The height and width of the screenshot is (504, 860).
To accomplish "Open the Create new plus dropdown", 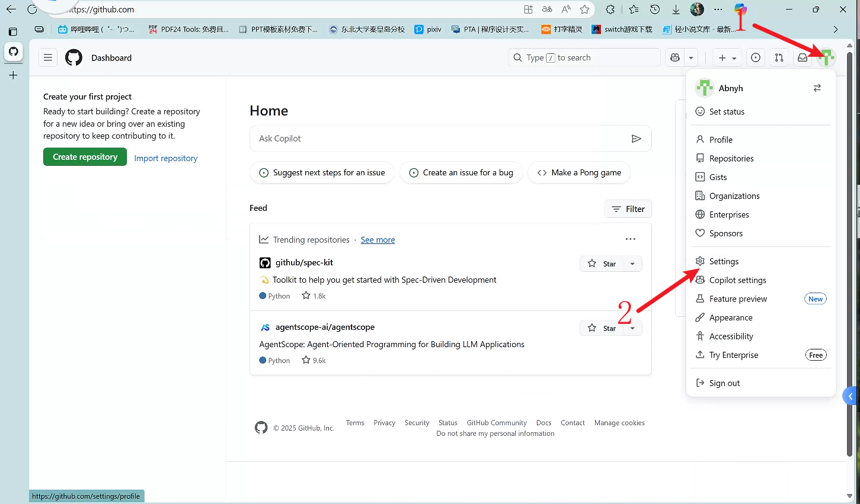I will [727, 57].
